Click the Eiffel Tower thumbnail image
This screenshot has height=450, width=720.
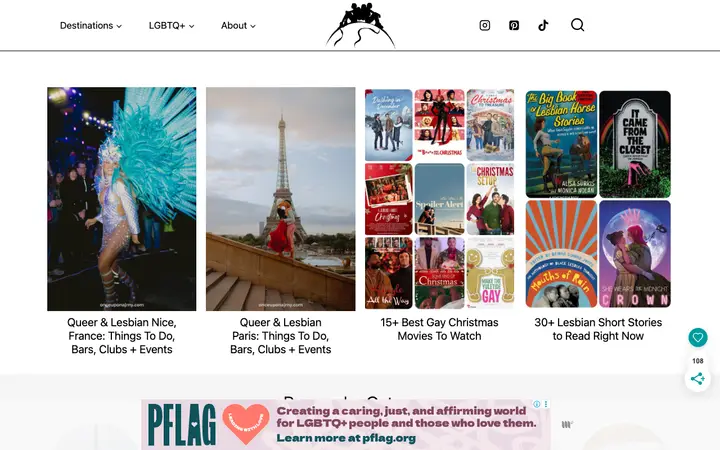(x=281, y=199)
